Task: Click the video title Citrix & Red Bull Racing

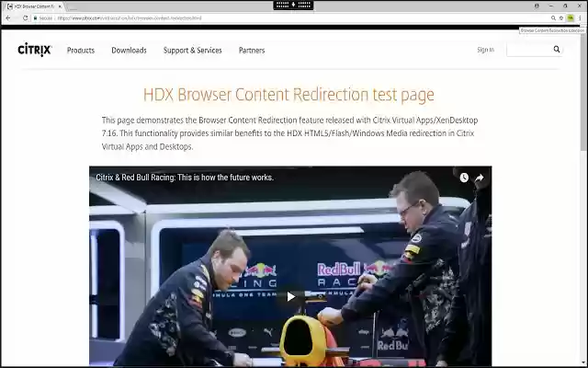Action: tap(185, 178)
